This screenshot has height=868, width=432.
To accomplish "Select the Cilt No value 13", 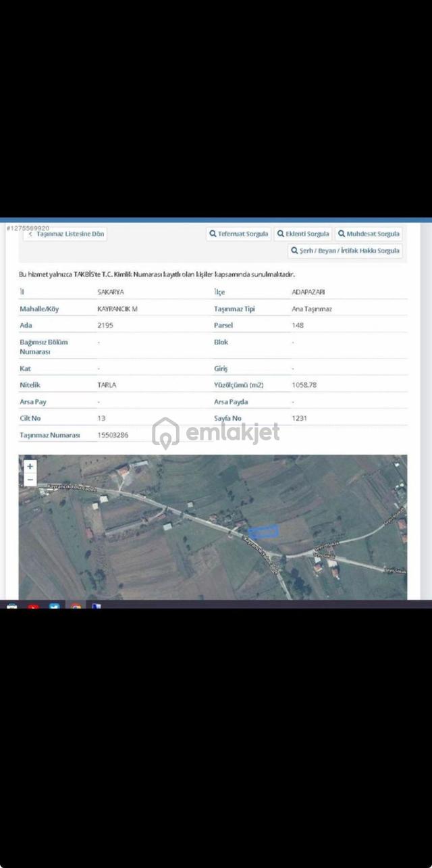I will click(x=102, y=418).
